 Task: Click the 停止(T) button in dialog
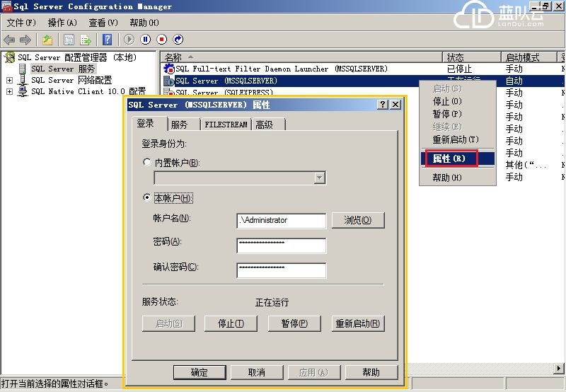tap(231, 323)
